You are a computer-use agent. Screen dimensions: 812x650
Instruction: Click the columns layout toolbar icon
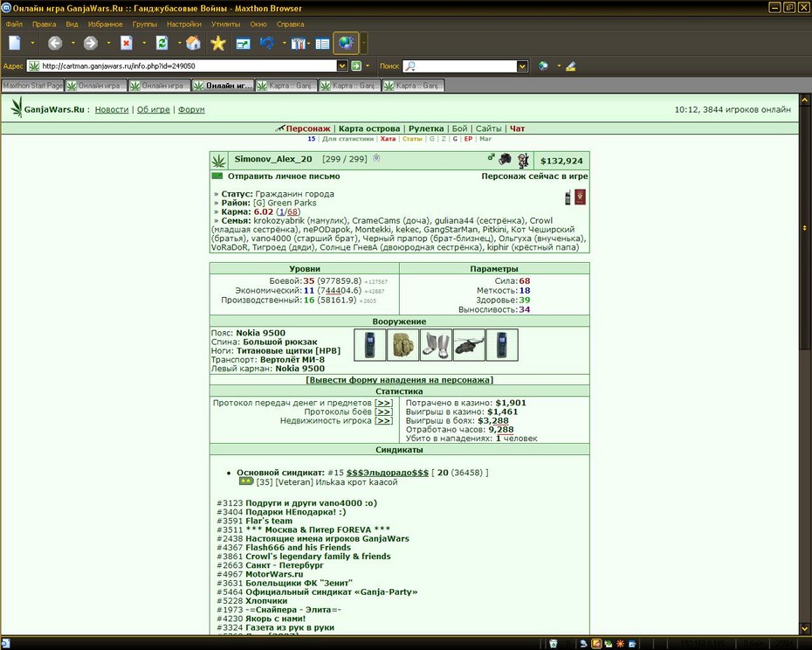tap(298, 44)
